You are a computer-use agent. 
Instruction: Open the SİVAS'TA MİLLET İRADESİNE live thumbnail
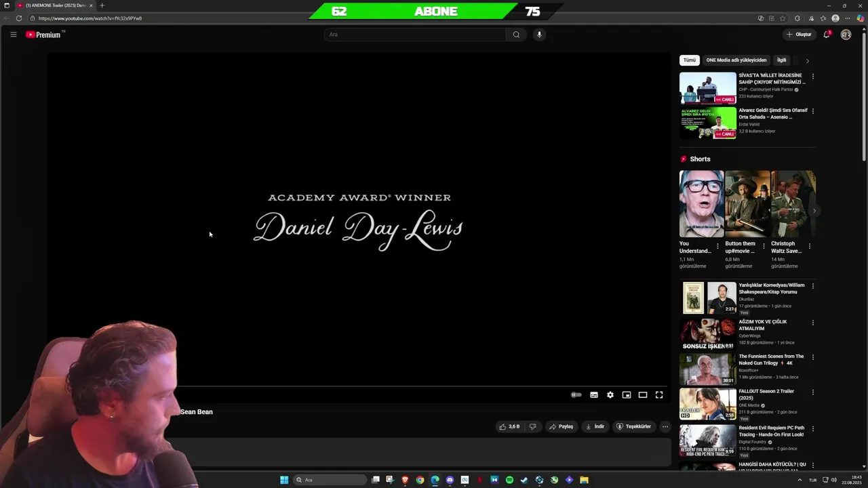coord(708,88)
